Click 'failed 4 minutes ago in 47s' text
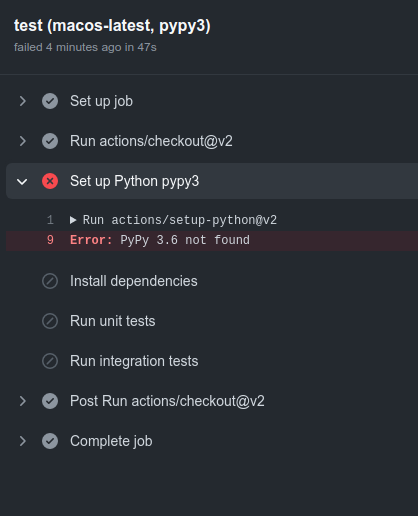418x516 pixels. click(85, 47)
